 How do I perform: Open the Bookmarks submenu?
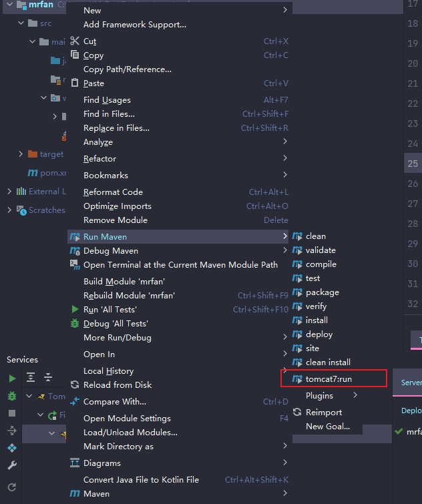point(105,175)
